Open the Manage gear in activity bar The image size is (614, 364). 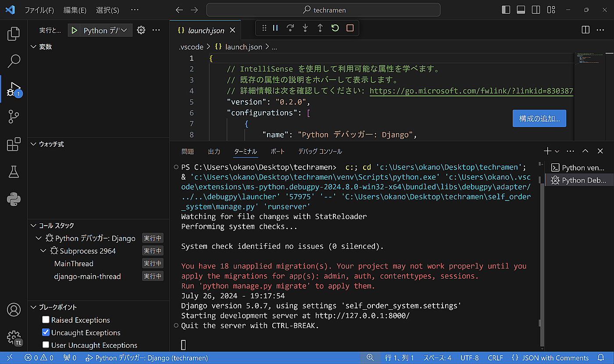click(14, 338)
